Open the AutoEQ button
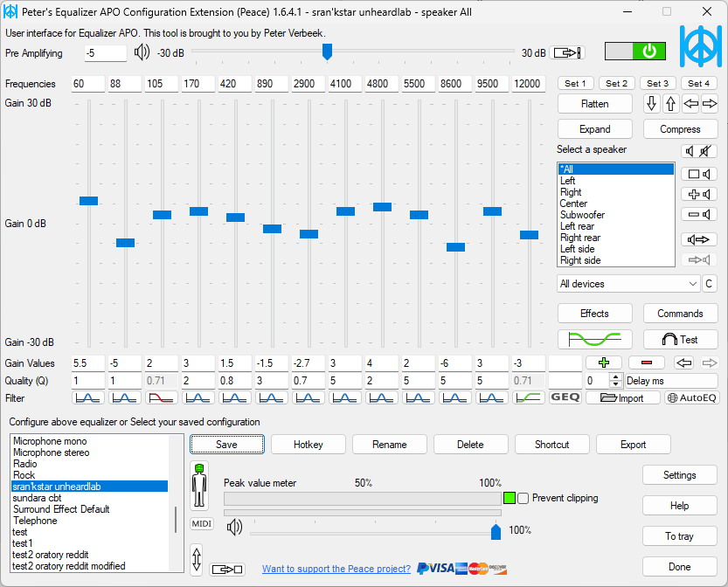The width and height of the screenshot is (728, 587). 691,397
